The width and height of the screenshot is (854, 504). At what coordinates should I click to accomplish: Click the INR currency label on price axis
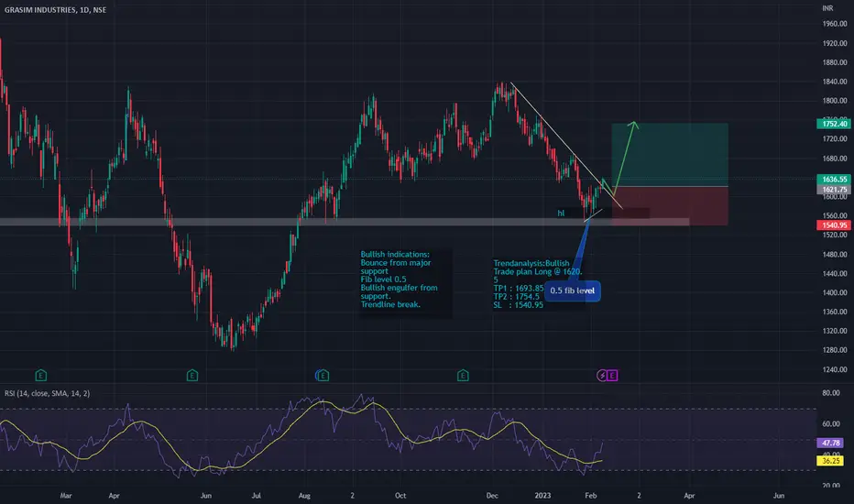[827, 8]
